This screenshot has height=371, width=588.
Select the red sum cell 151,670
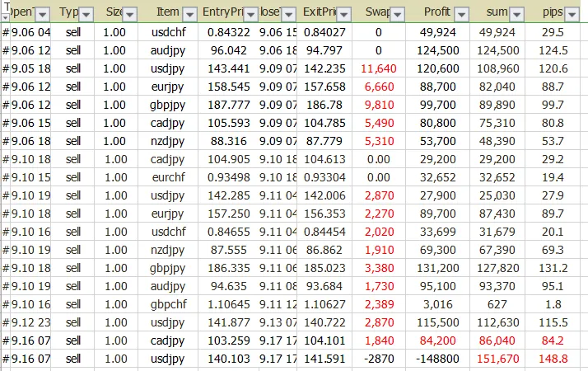(497, 359)
